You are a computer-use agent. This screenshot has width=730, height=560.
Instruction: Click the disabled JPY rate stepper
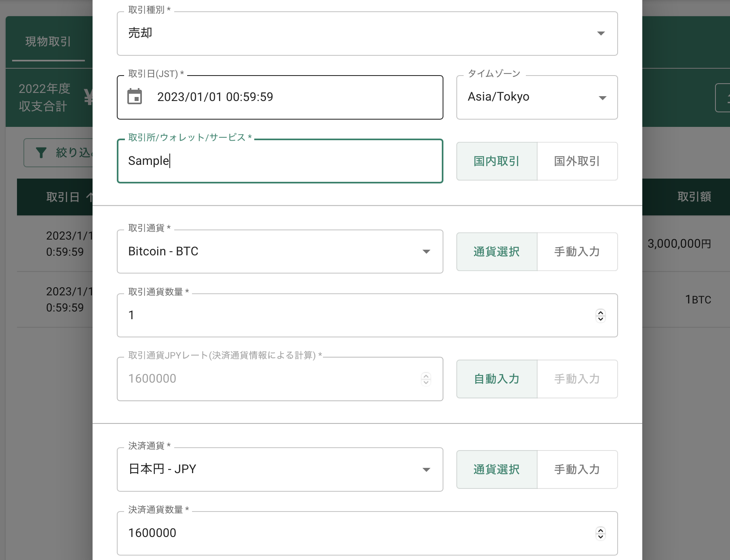426,379
